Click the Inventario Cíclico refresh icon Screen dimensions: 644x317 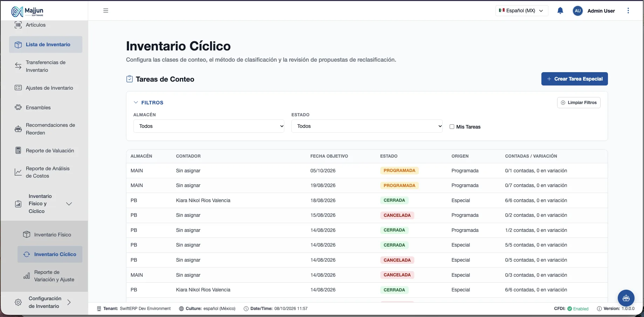coord(27,254)
